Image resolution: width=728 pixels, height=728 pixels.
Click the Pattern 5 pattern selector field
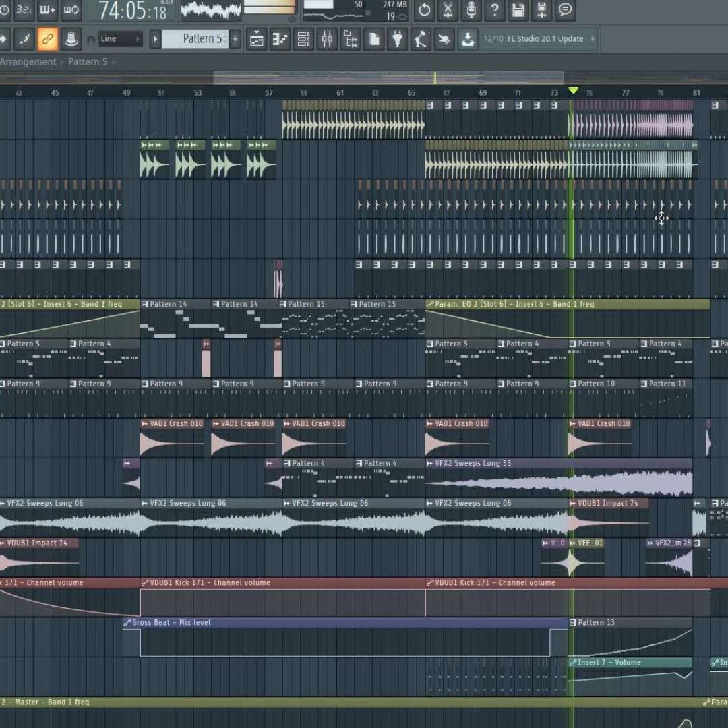pyautogui.click(x=195, y=39)
